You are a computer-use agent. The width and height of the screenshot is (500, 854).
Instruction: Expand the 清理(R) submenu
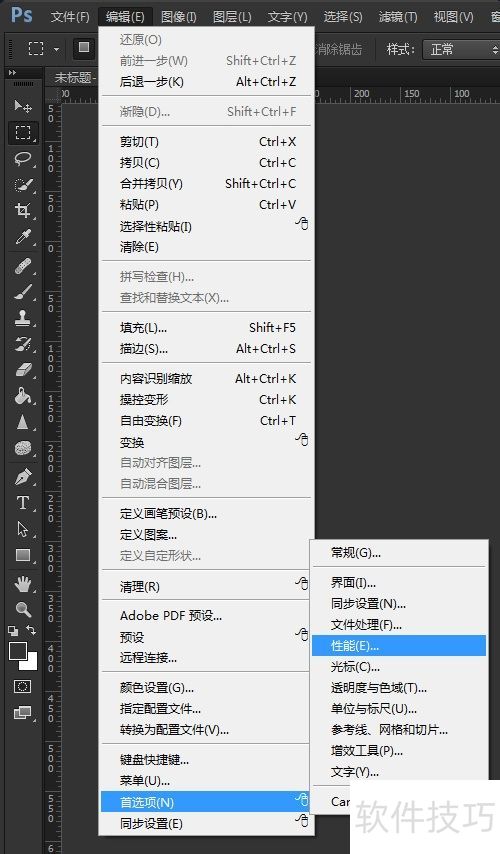click(207, 587)
